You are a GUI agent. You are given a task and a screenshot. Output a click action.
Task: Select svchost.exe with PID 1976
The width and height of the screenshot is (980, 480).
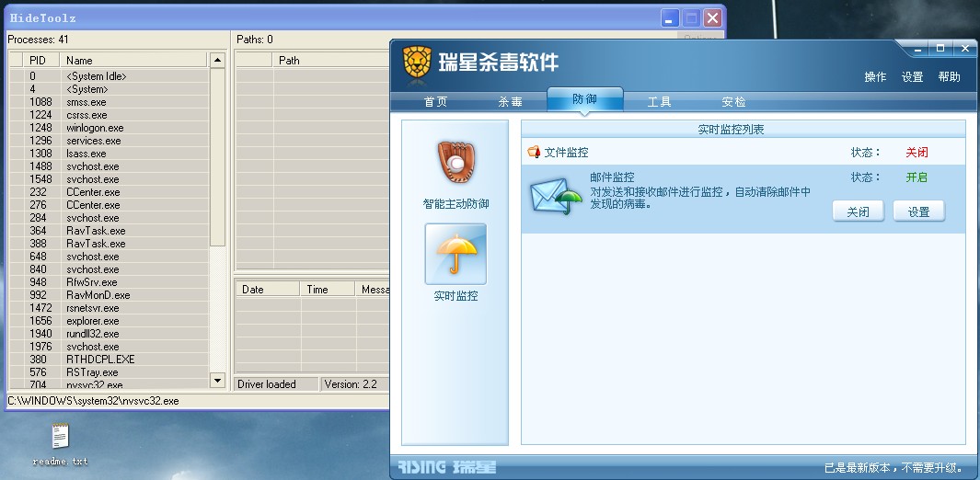pyautogui.click(x=109, y=347)
